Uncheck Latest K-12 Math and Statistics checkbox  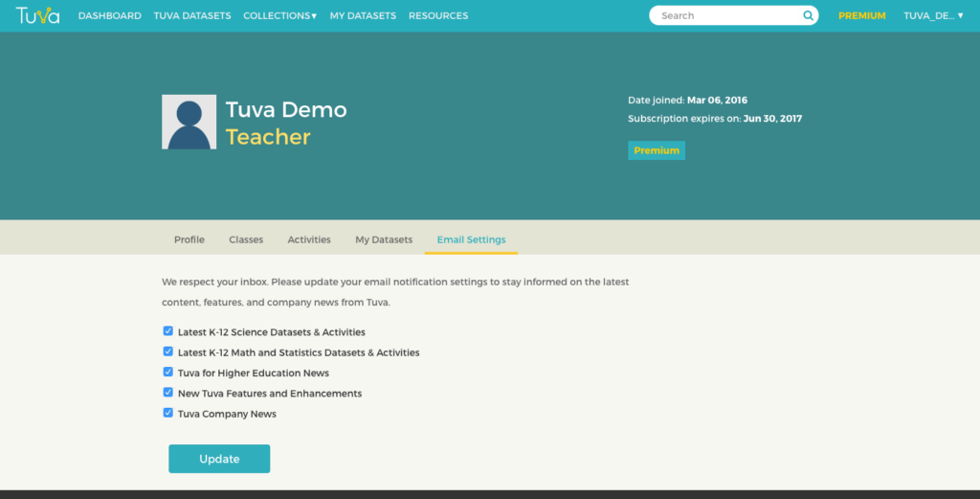pyautogui.click(x=168, y=352)
